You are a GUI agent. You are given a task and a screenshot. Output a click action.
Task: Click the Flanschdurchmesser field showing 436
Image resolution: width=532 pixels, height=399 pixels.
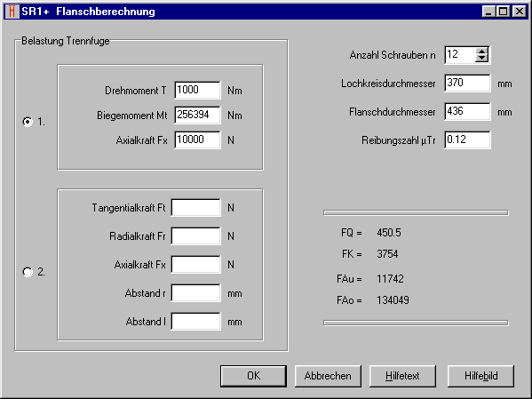click(x=467, y=111)
